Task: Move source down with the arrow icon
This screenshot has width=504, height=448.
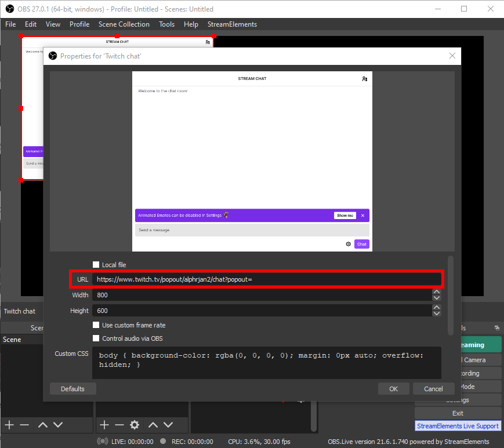Action: point(168,425)
